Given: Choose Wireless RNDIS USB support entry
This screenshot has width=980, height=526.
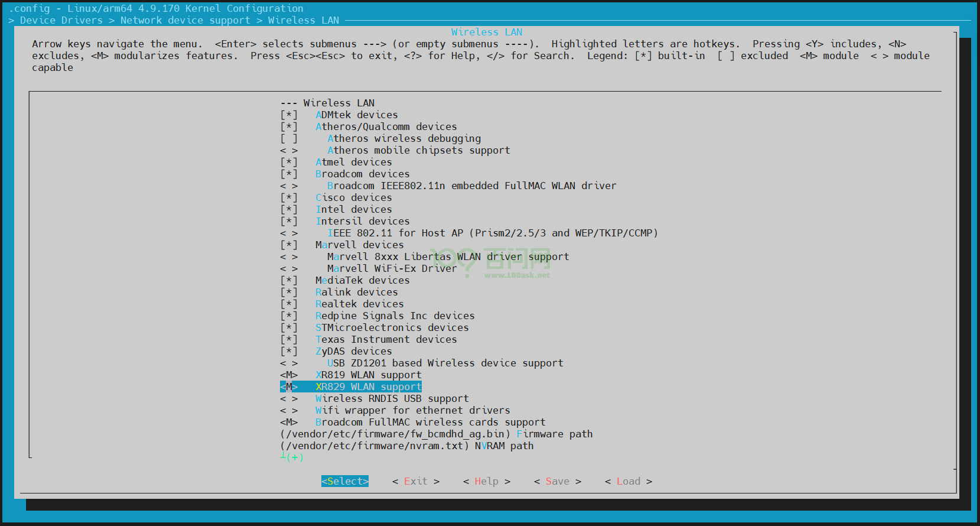Looking at the screenshot, I should pyautogui.click(x=392, y=398).
